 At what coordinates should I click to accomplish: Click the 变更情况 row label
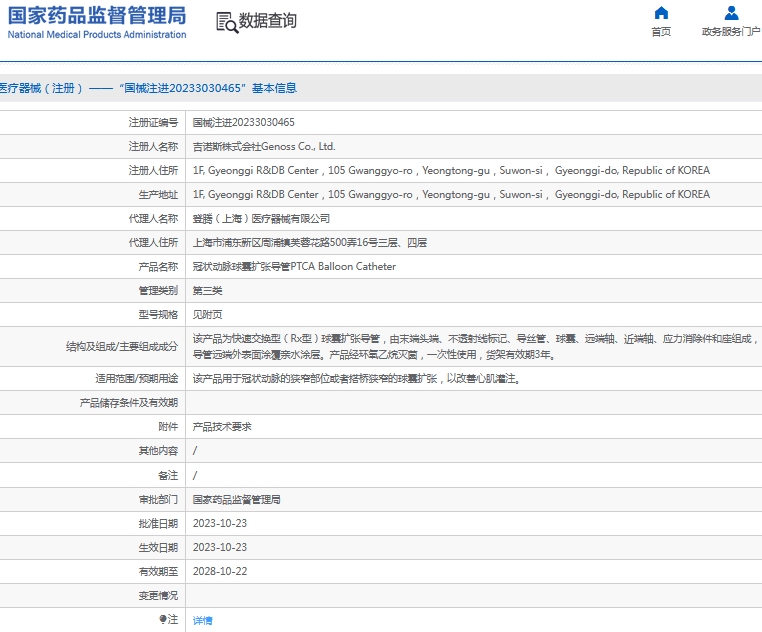[158, 596]
